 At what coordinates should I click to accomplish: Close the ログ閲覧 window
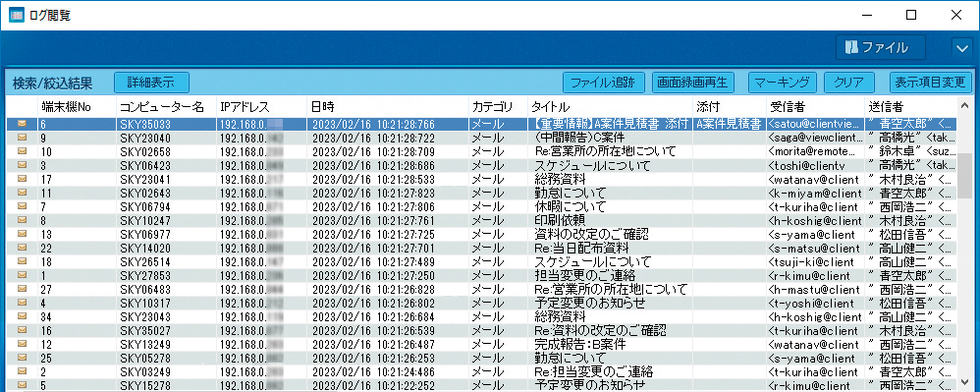956,15
